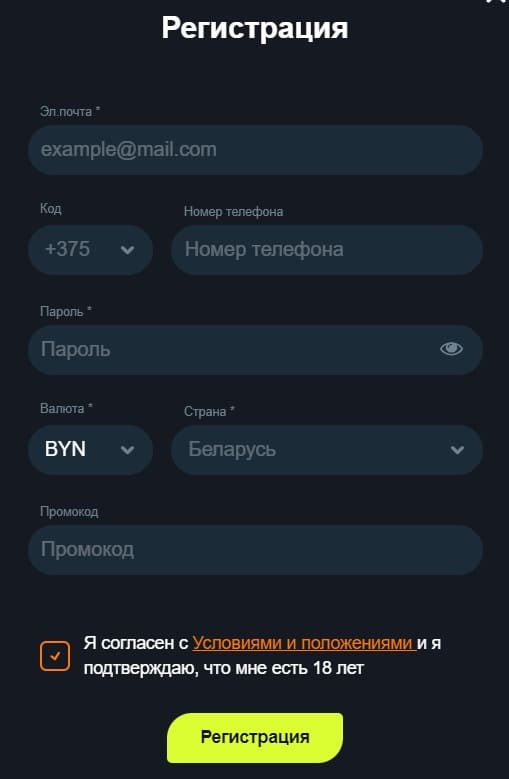
Task: Open the +375 phone code dropdown
Action: tap(90, 250)
